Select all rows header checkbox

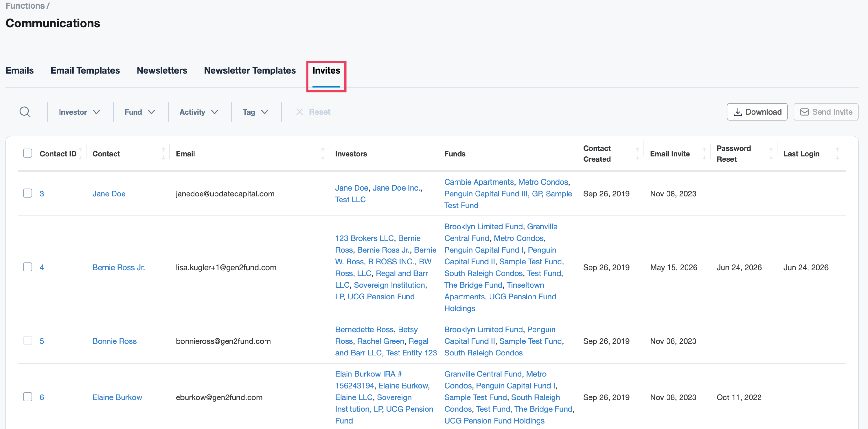(x=27, y=153)
